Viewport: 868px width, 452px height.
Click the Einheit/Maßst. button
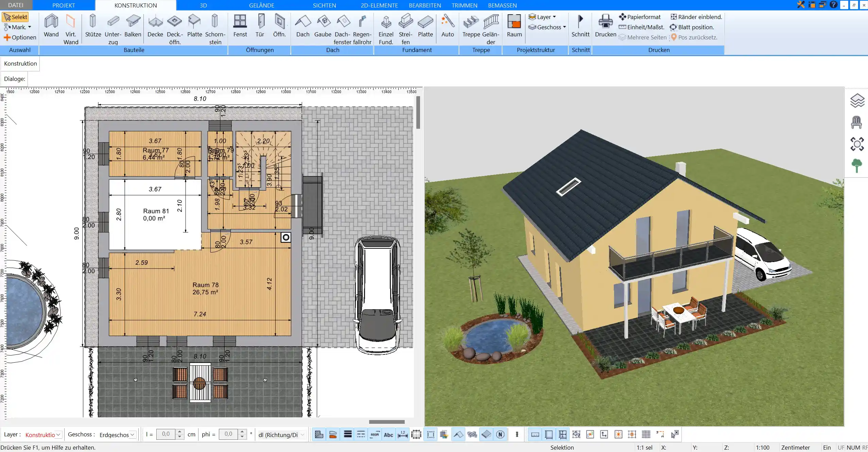642,27
